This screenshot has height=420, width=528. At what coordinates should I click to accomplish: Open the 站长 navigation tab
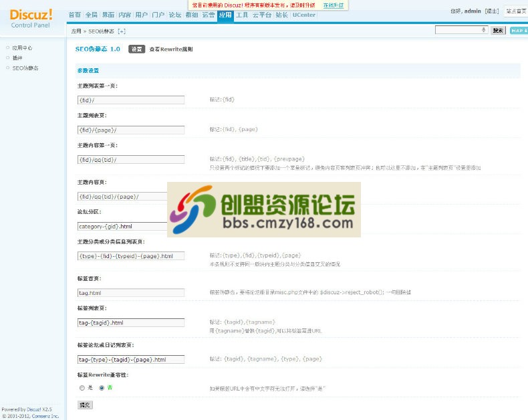tap(281, 15)
